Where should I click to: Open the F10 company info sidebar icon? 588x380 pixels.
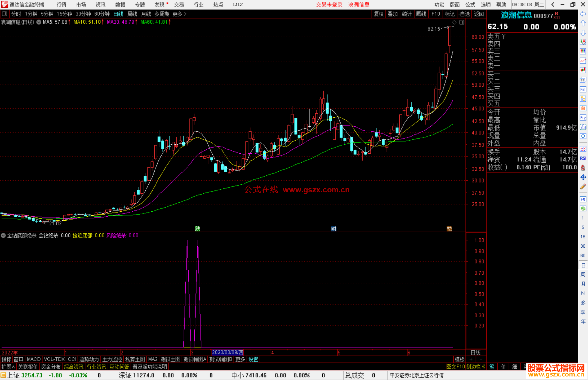pyautogui.click(x=583, y=89)
